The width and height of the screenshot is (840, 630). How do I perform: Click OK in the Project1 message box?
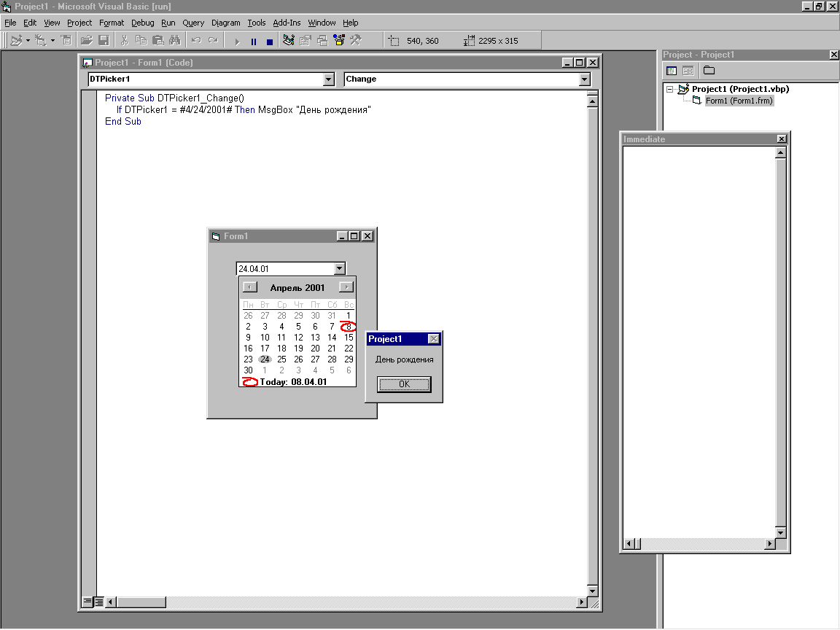[x=404, y=384]
